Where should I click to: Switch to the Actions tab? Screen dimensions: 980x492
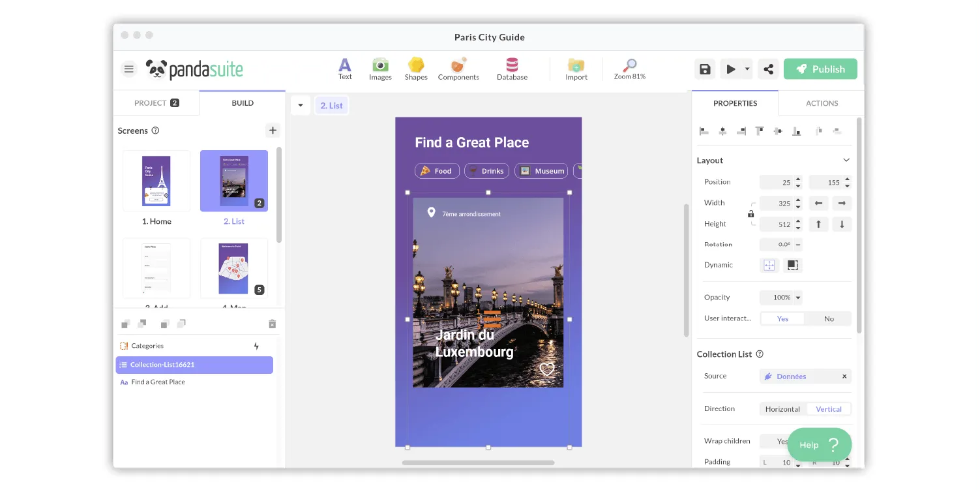[x=822, y=103]
